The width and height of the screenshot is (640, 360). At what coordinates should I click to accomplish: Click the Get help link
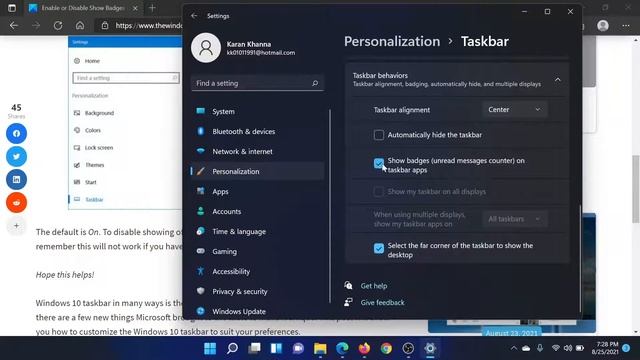[374, 286]
